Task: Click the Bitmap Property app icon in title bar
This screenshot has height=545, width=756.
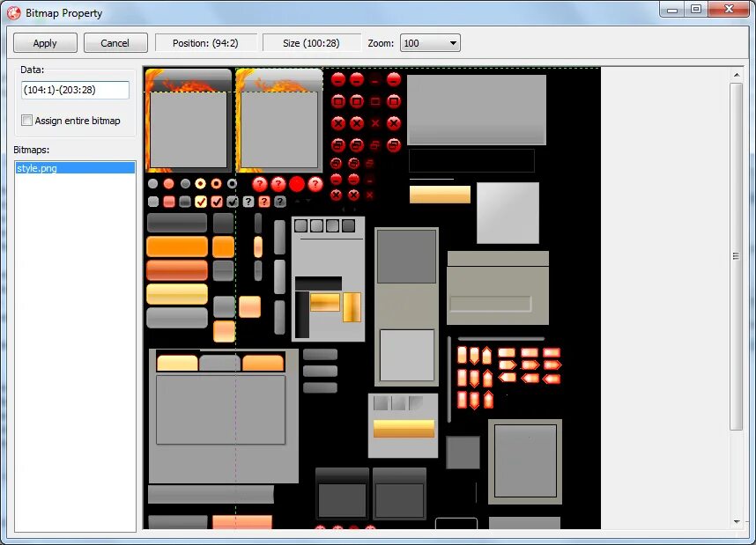Action: pos(13,13)
